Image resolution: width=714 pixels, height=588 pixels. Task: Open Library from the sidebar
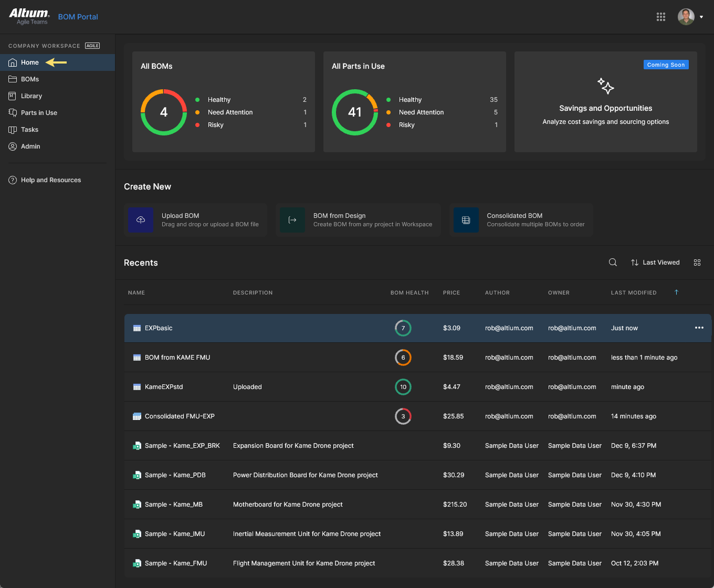[31, 96]
